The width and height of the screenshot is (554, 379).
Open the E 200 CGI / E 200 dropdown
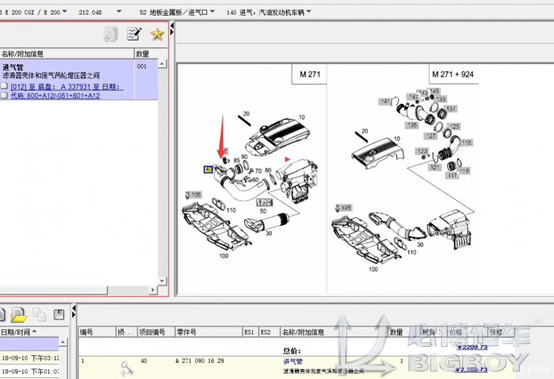[x=65, y=12]
